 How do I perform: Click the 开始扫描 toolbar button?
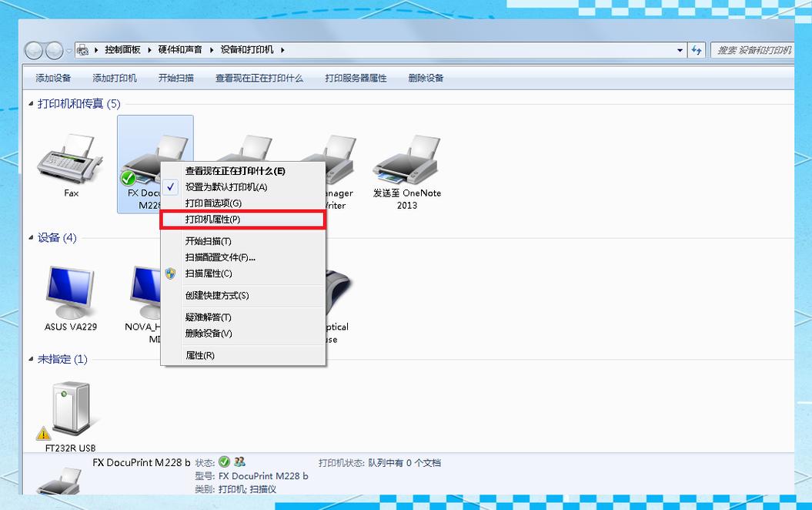pyautogui.click(x=175, y=78)
